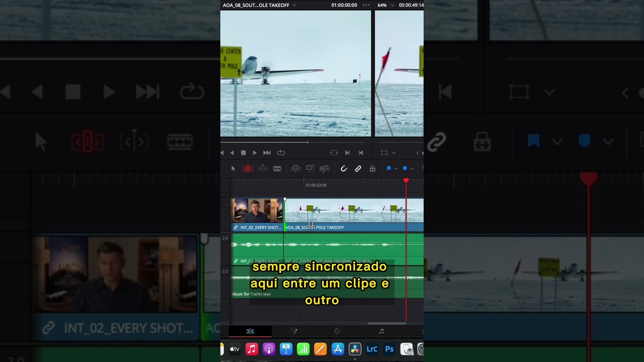The width and height of the screenshot is (644, 362).
Task: Open Numbers from the Dock
Action: (x=303, y=349)
